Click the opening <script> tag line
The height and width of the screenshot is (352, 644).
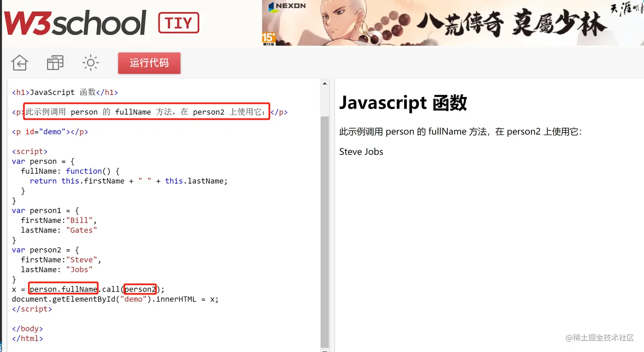[x=30, y=151]
